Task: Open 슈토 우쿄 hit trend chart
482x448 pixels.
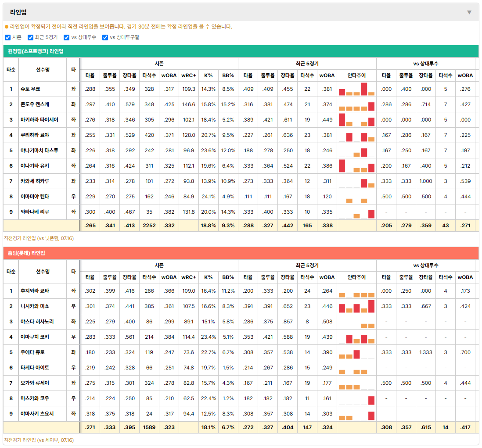Action: [x=356, y=89]
